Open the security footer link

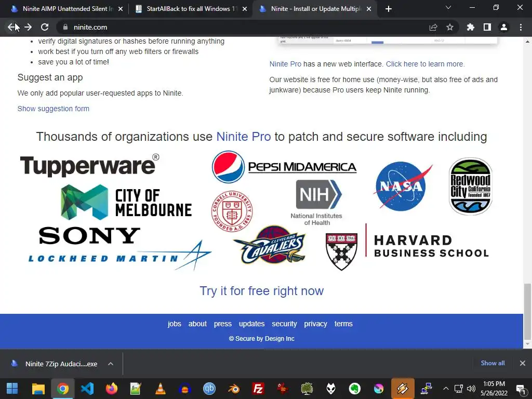coord(284,324)
